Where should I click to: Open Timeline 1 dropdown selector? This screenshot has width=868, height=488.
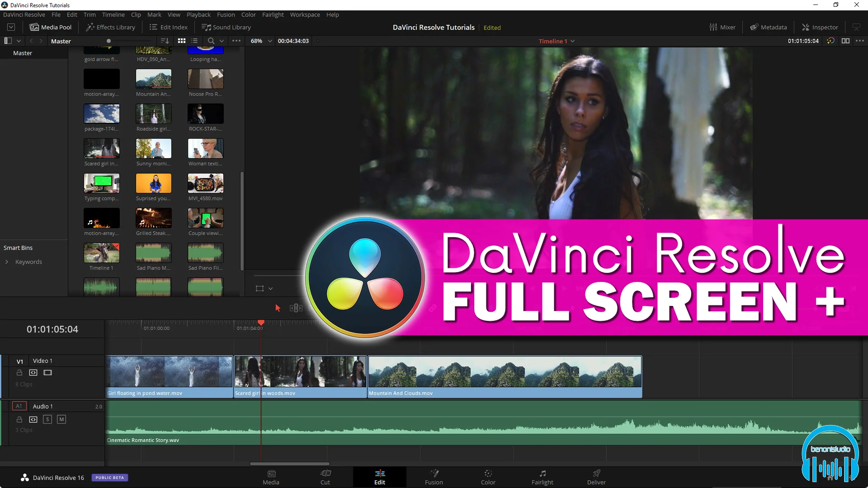click(x=573, y=41)
